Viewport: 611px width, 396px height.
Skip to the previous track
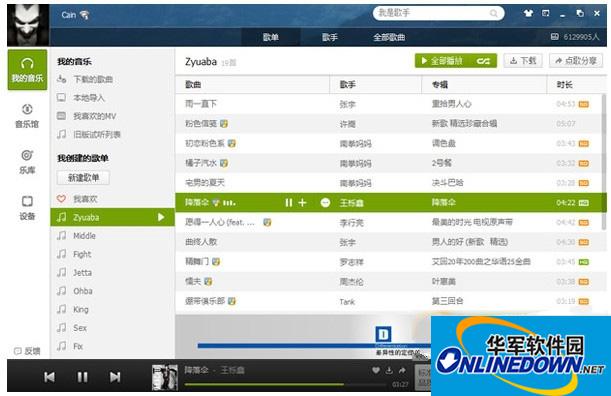click(x=49, y=377)
